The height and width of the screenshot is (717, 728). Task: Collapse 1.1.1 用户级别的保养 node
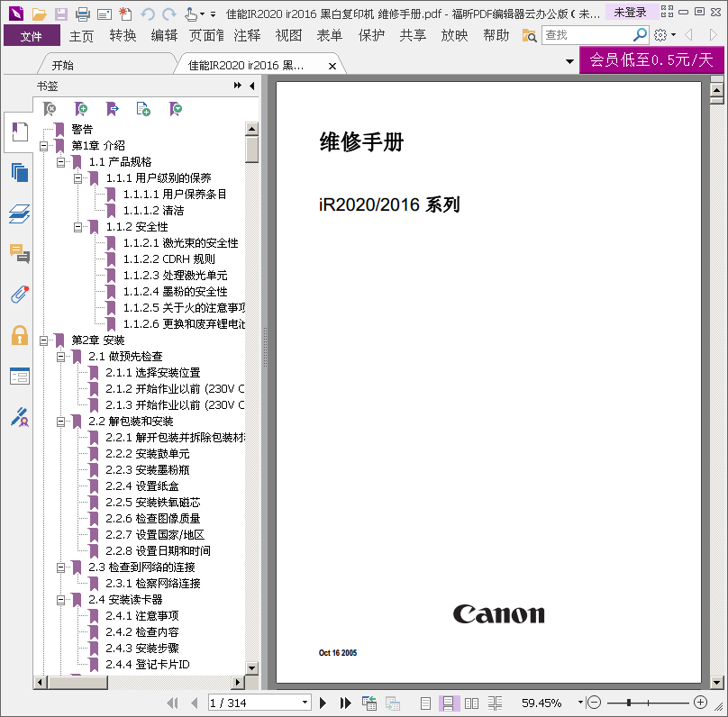point(78,178)
